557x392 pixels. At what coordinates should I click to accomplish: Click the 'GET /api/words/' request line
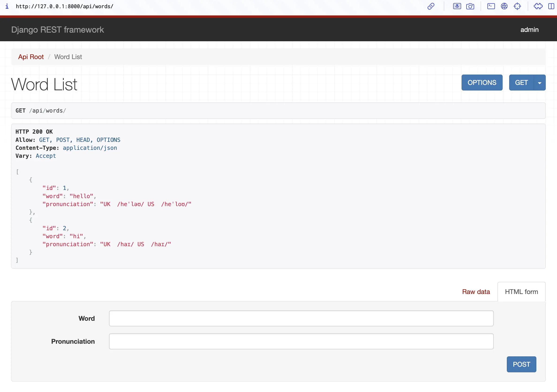[x=41, y=111]
